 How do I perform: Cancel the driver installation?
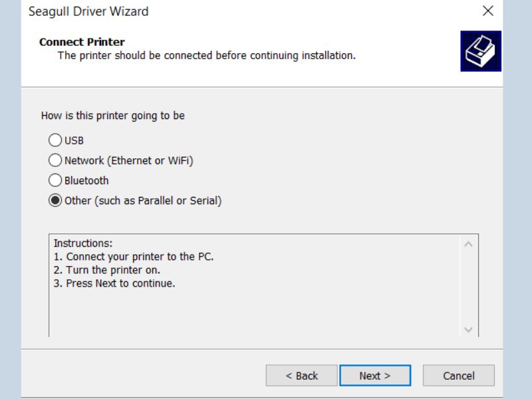(x=458, y=376)
